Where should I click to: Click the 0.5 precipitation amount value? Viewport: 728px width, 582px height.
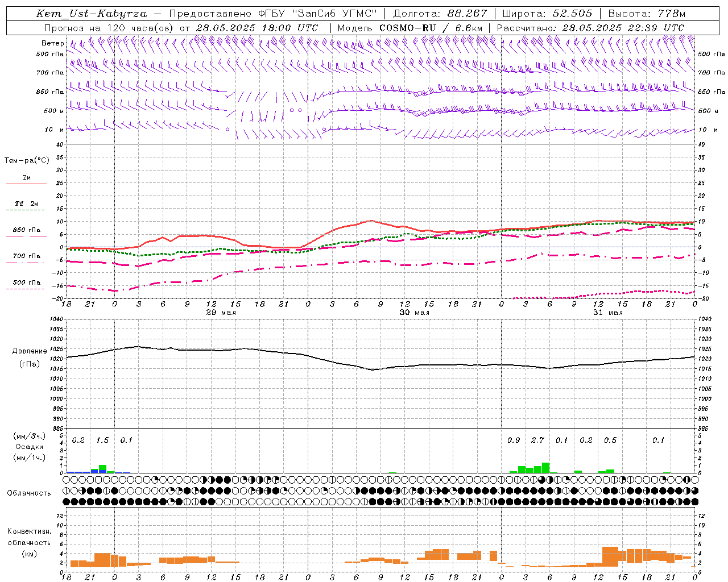click(x=610, y=440)
